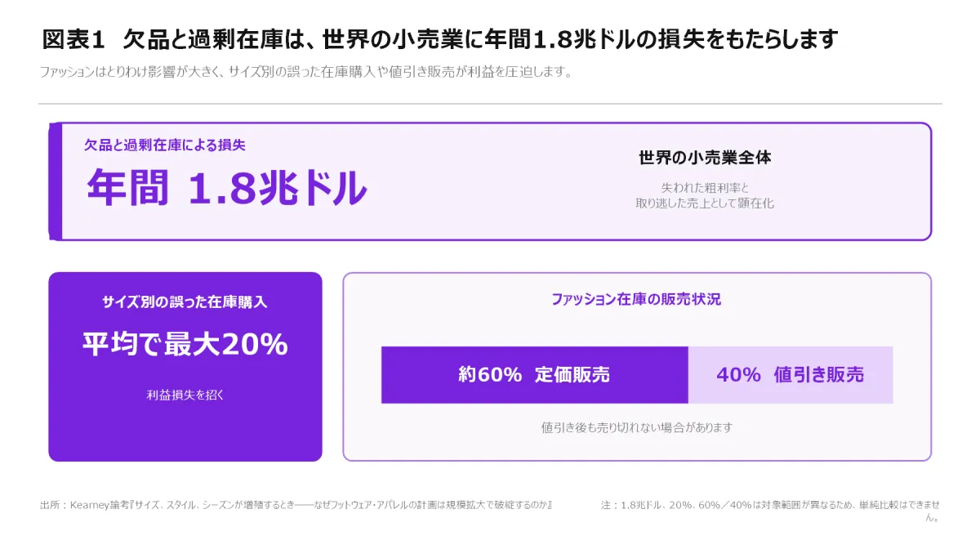Click the left purple accent stripe of top card
The image size is (980, 545).
tap(56, 181)
